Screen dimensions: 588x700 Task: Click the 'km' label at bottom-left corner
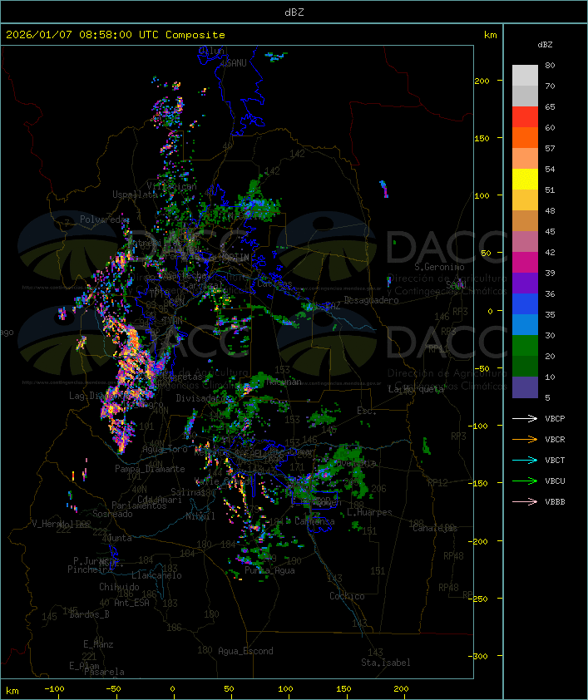[x=12, y=691]
